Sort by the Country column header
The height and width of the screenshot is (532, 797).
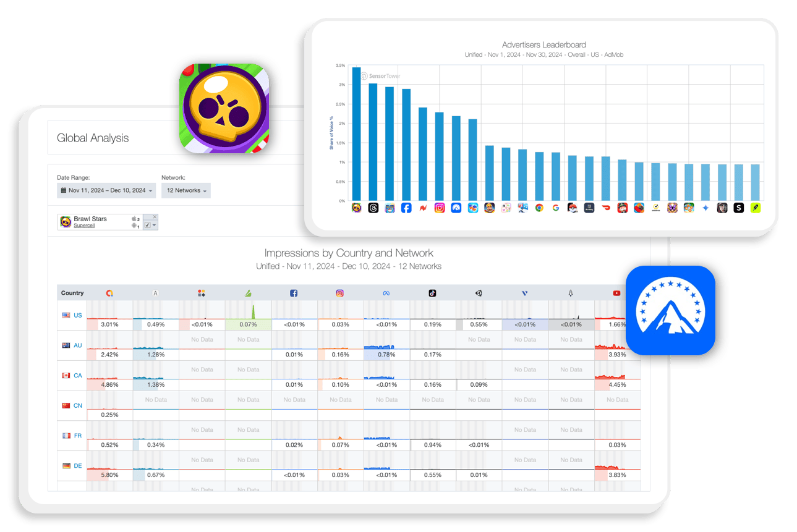(x=72, y=293)
